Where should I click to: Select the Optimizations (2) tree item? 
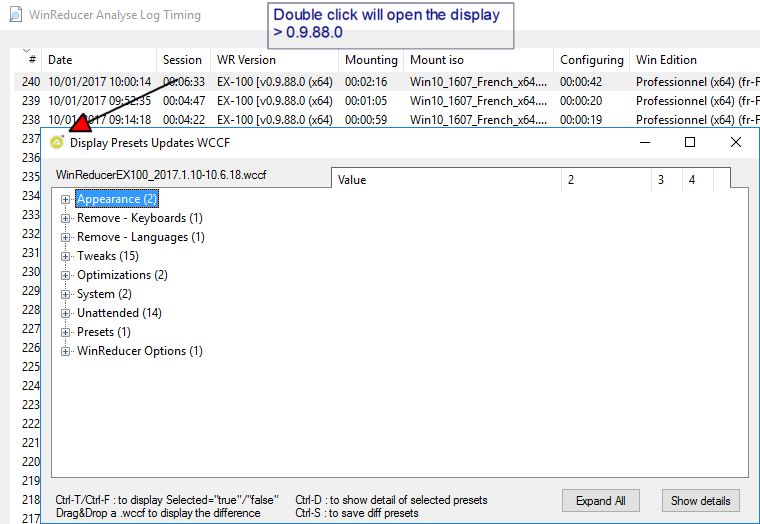(122, 275)
